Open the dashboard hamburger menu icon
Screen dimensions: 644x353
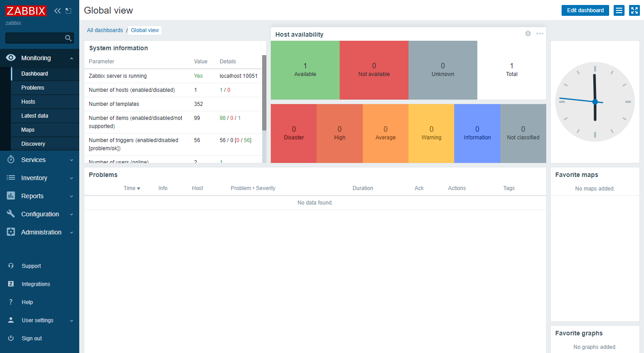point(619,10)
